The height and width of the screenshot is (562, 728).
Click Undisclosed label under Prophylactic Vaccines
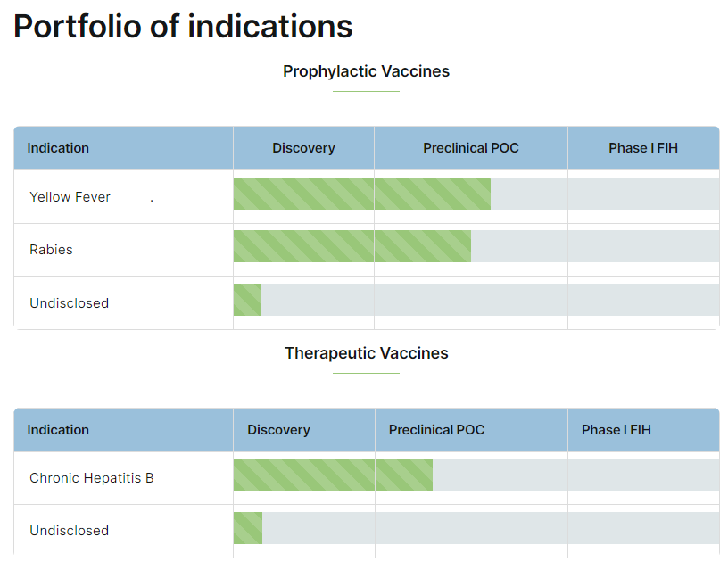tap(69, 303)
